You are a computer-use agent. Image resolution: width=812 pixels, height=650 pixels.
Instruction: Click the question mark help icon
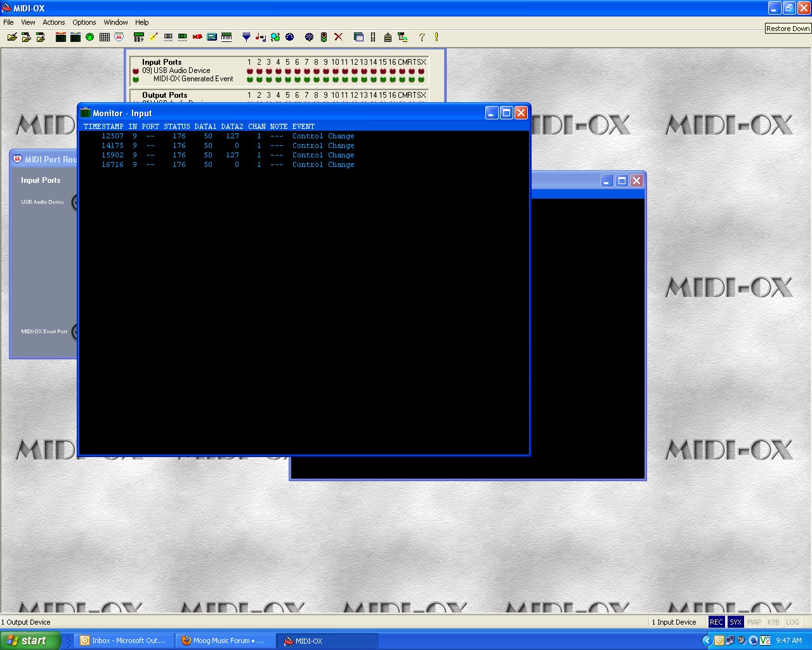point(421,37)
